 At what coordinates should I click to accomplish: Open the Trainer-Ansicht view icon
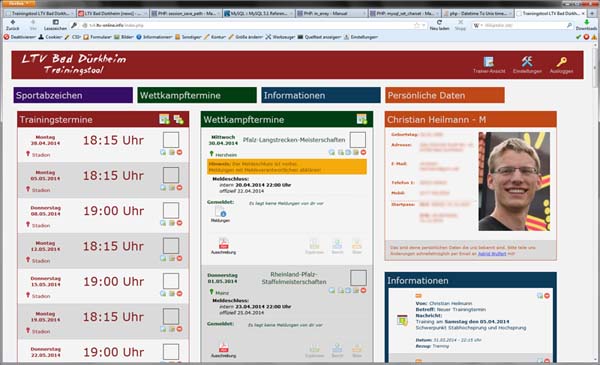(x=489, y=62)
